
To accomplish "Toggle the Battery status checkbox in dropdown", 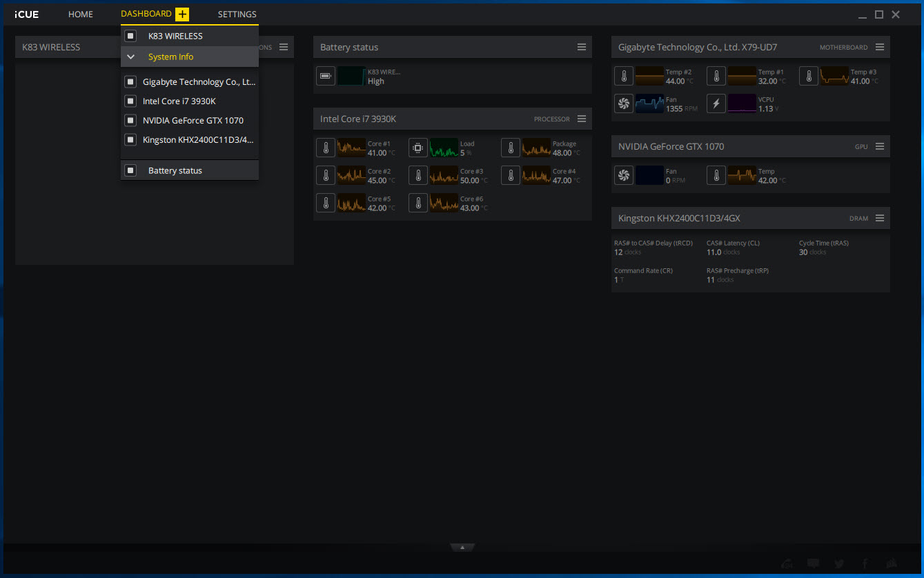I will click(130, 170).
